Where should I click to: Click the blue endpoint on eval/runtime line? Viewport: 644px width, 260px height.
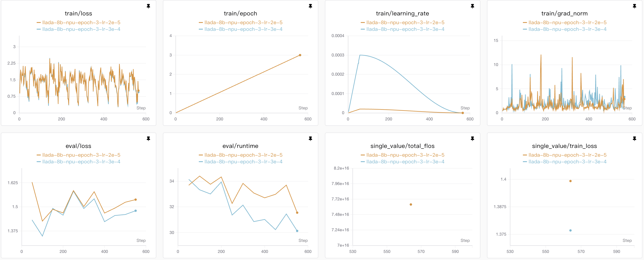coord(297,231)
